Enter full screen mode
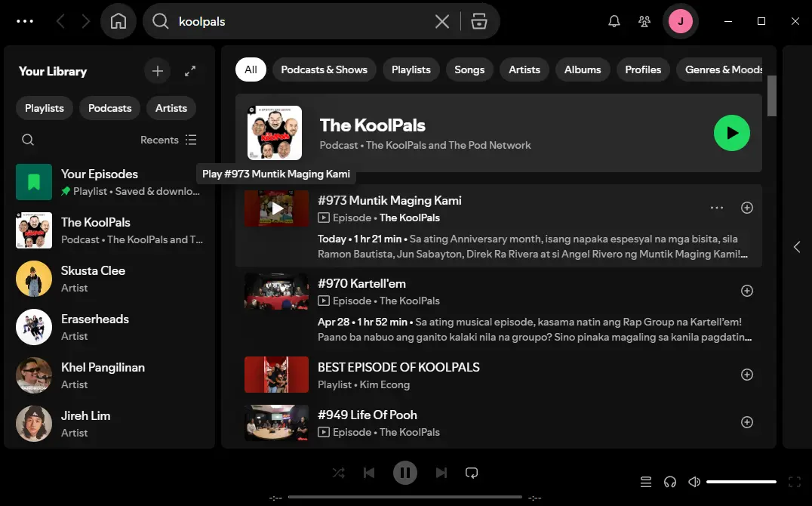Image resolution: width=812 pixels, height=506 pixels. click(x=795, y=482)
